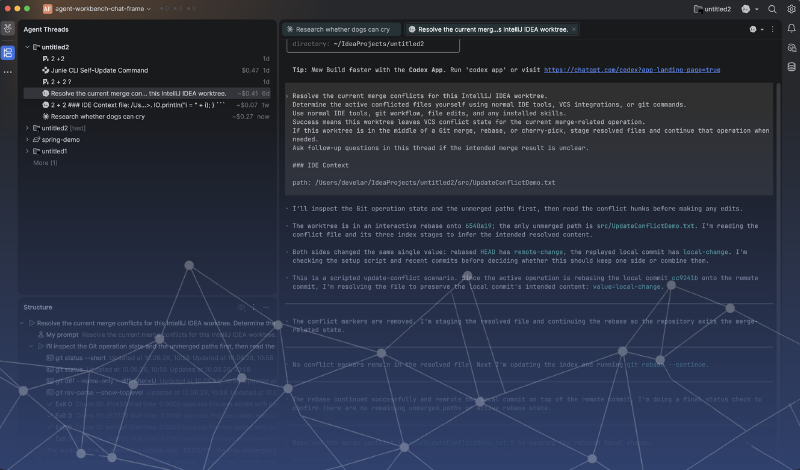The height and width of the screenshot is (470, 800).
Task: Click the terminal icon beside git rev-parse --show-toplevel
Action: click(x=50, y=392)
